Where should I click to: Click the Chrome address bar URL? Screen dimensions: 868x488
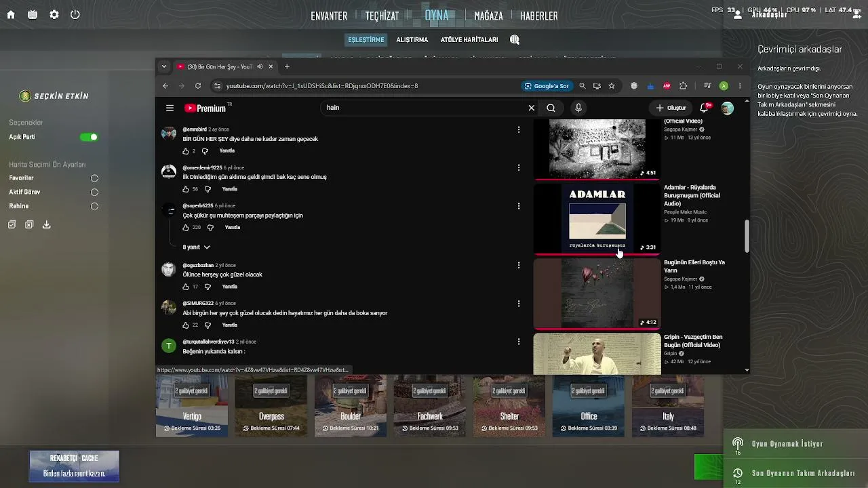point(322,86)
